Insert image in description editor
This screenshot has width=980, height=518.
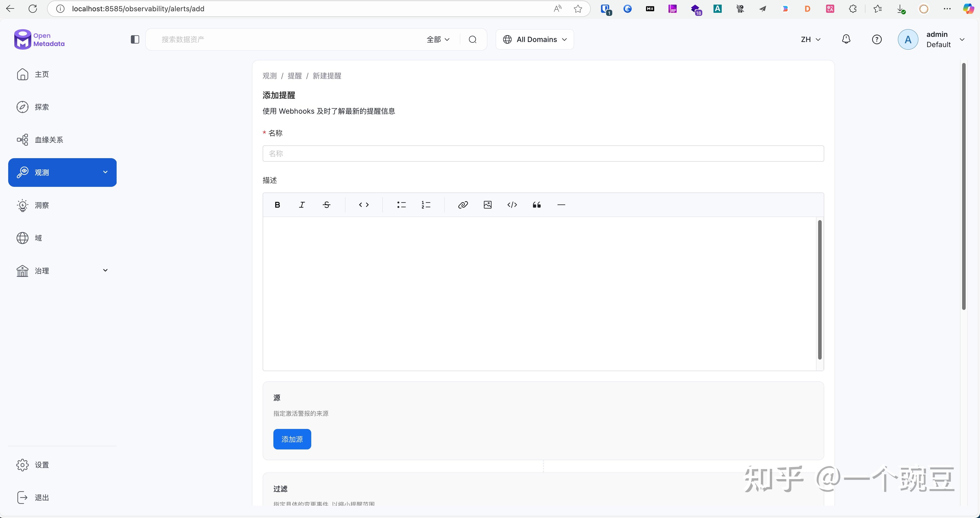487,205
